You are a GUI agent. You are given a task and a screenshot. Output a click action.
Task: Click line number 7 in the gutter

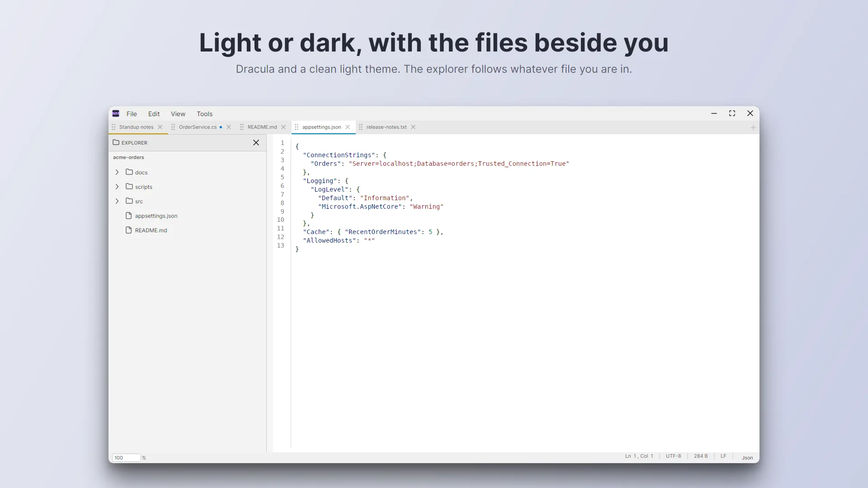(282, 194)
